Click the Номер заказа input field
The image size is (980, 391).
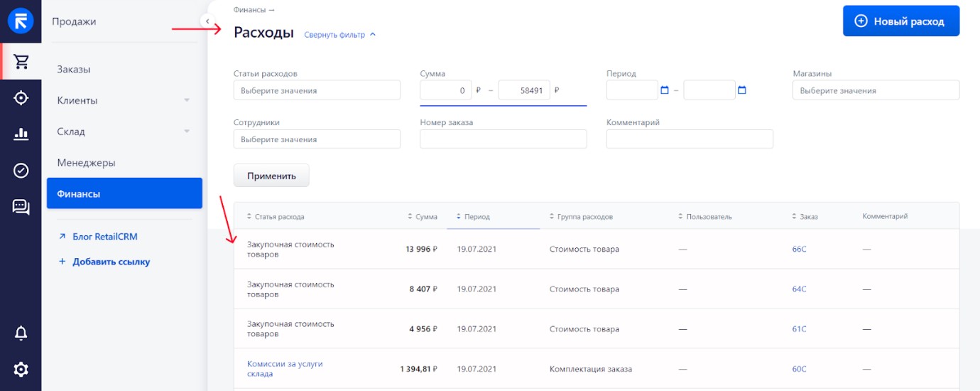pos(503,139)
